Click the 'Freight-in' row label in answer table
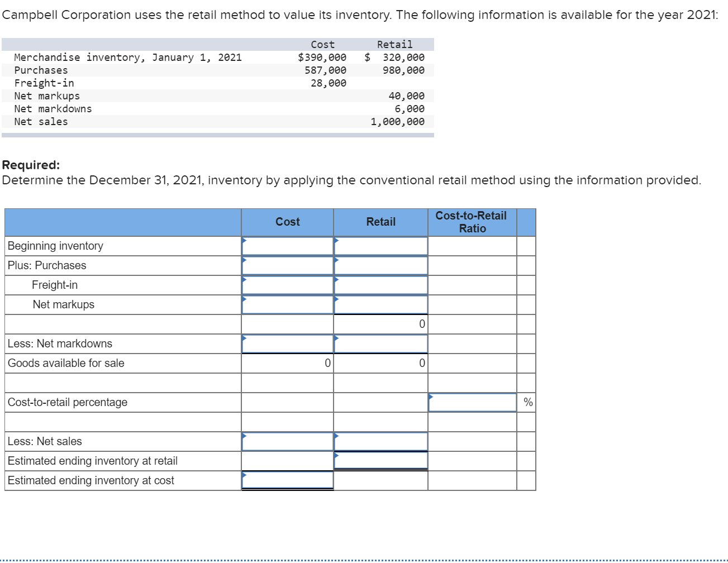 click(55, 285)
